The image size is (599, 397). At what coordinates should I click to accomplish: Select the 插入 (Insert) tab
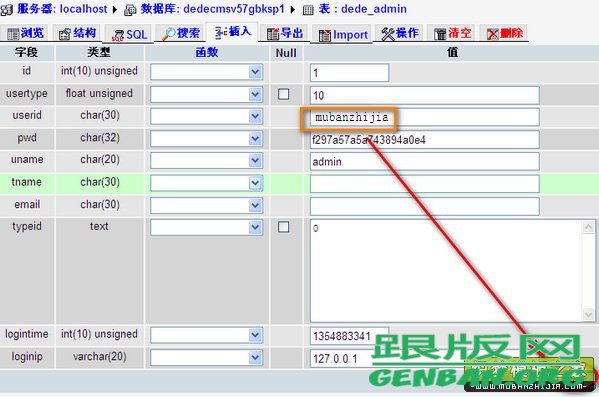pos(233,32)
